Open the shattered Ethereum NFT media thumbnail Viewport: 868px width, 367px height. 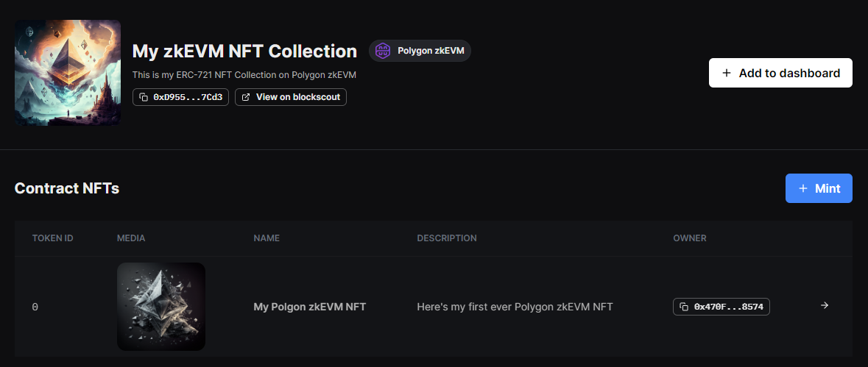(x=161, y=306)
